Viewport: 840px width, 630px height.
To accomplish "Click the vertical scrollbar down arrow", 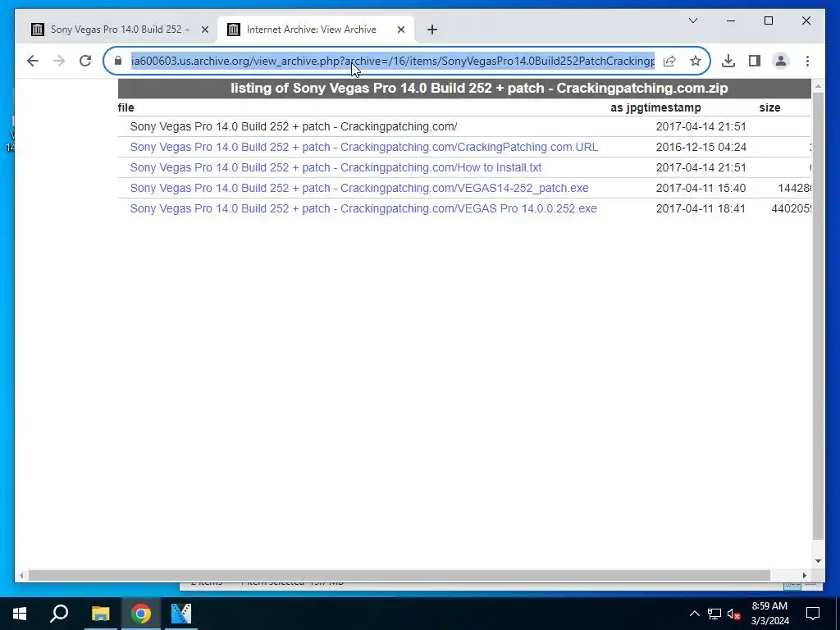I will (818, 561).
